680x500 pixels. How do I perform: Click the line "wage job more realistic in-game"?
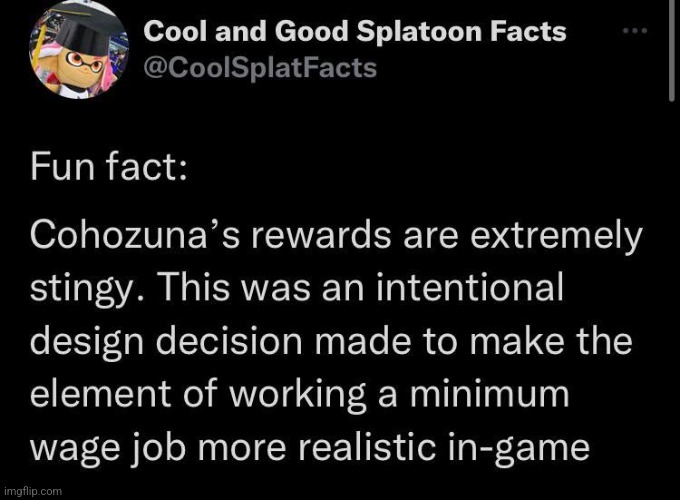point(310,448)
